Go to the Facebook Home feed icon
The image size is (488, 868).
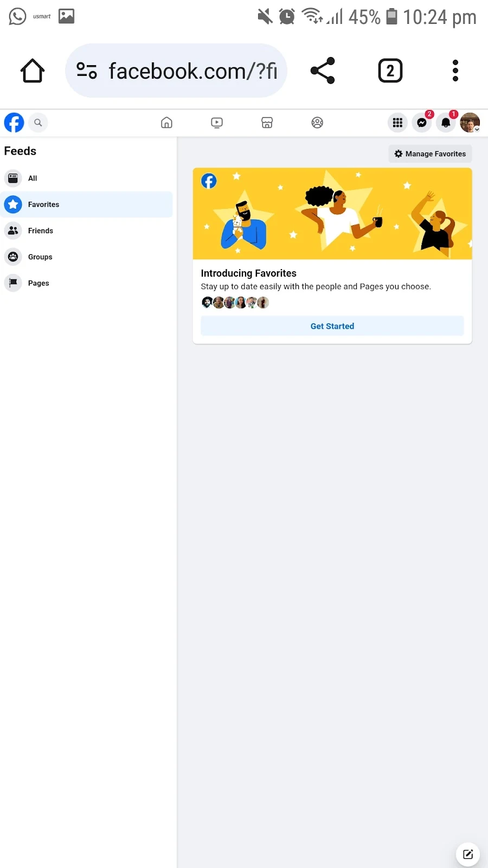(166, 123)
